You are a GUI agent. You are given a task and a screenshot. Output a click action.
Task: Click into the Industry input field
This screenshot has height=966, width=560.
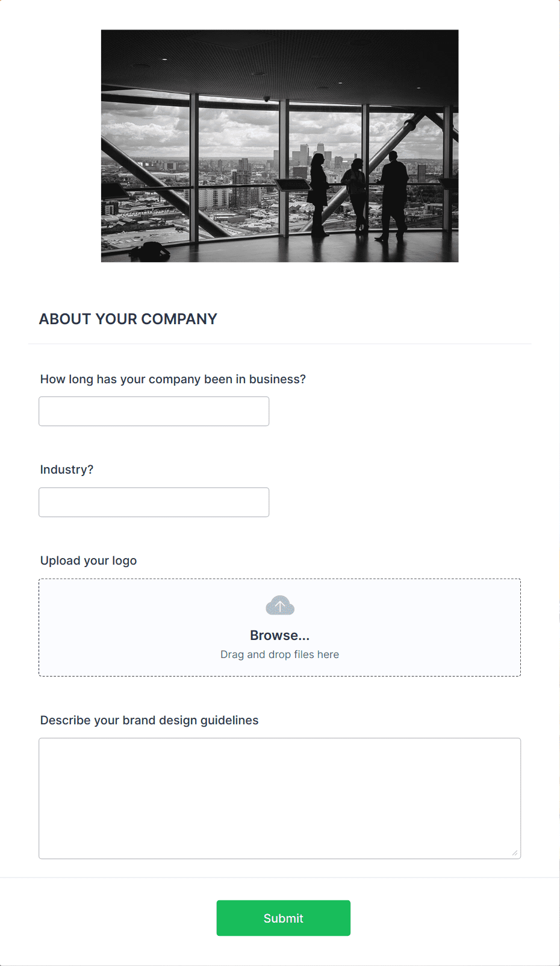click(x=154, y=502)
